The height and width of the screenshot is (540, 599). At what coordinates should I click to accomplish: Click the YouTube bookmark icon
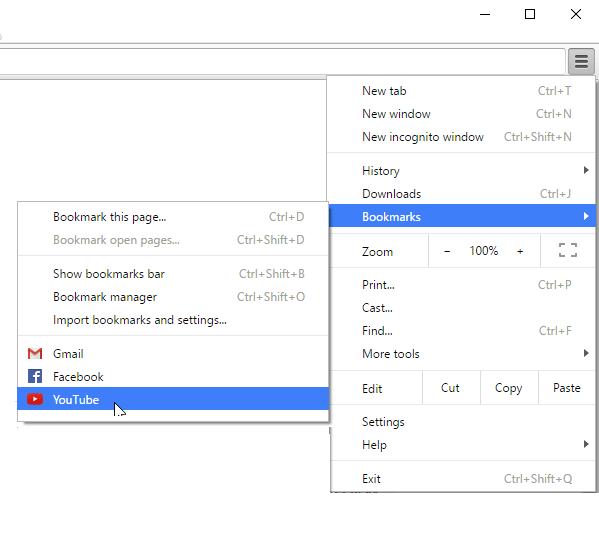pyautogui.click(x=35, y=399)
